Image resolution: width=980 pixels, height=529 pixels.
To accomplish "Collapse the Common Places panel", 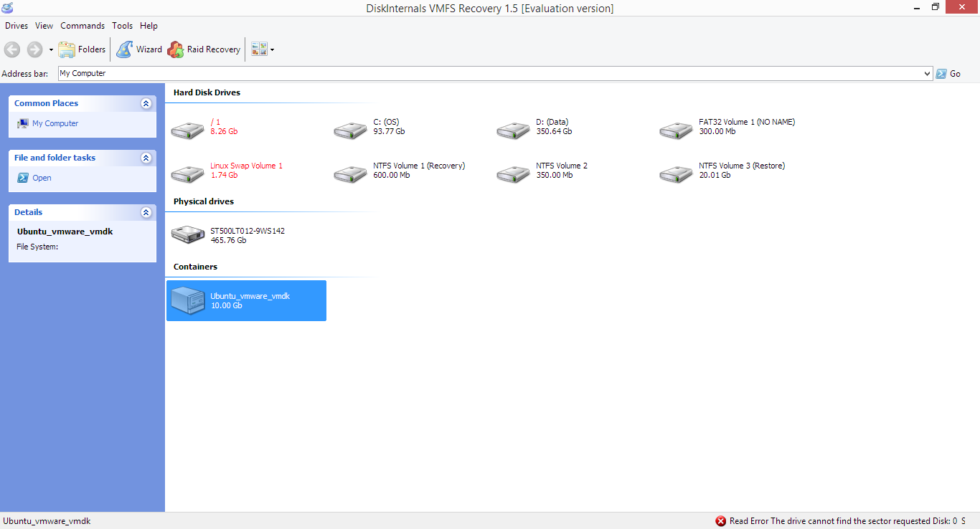I will [x=146, y=103].
